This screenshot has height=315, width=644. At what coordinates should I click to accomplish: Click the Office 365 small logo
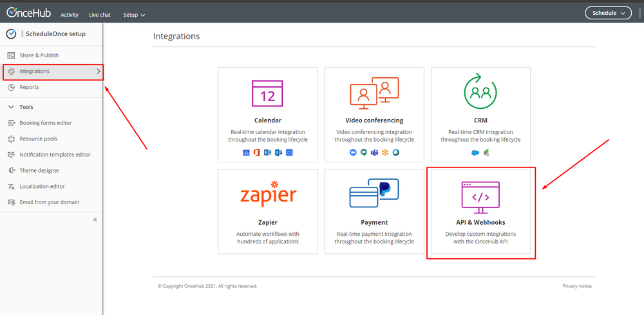257,153
